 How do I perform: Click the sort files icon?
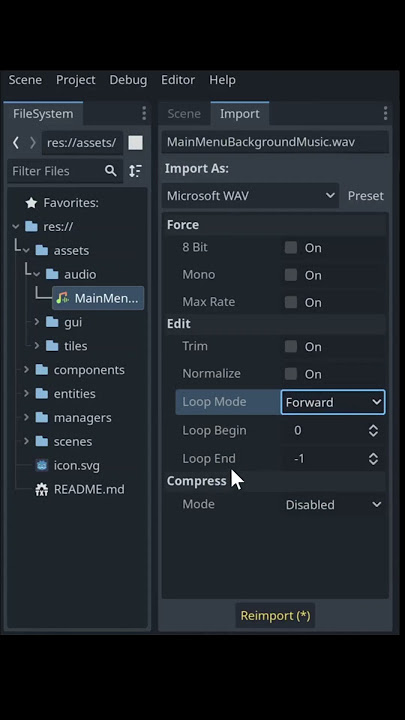tap(135, 171)
